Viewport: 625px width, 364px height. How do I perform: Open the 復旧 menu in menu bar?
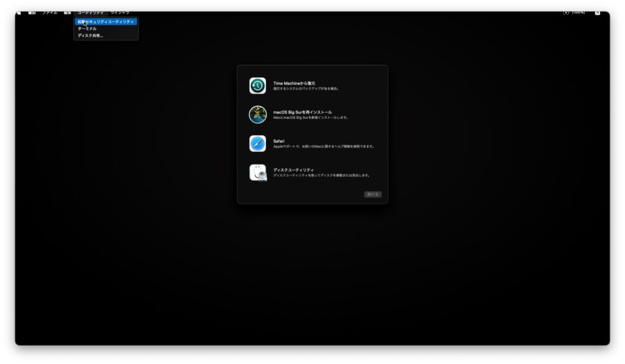click(x=32, y=12)
